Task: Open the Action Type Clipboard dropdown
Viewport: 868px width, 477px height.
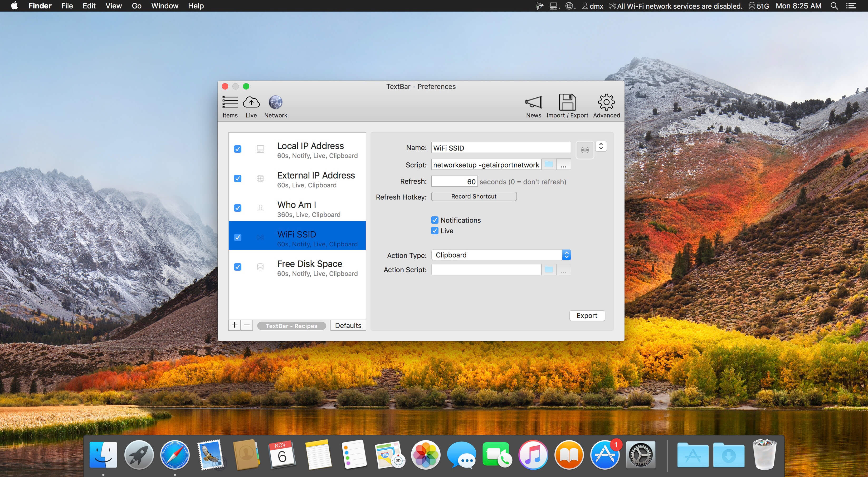Action: (x=501, y=255)
